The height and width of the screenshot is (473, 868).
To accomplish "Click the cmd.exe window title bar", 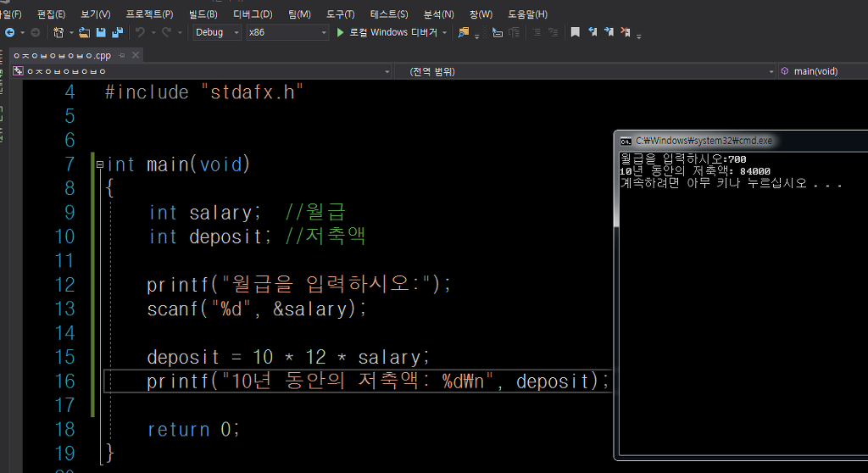I will (x=742, y=141).
